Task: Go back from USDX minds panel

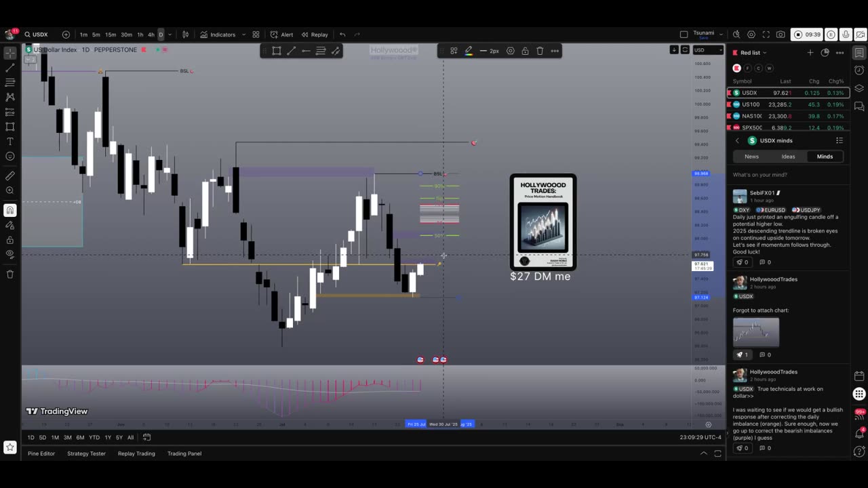Action: 737,140
